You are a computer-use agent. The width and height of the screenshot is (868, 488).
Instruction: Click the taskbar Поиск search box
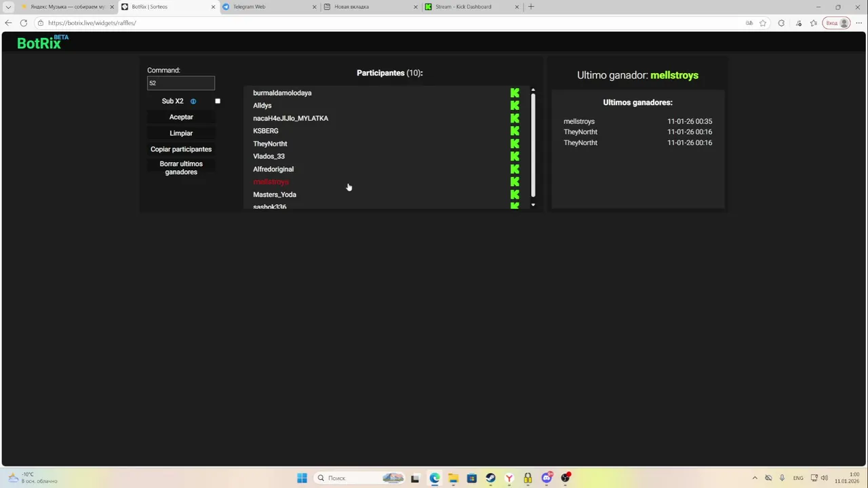pos(361,478)
